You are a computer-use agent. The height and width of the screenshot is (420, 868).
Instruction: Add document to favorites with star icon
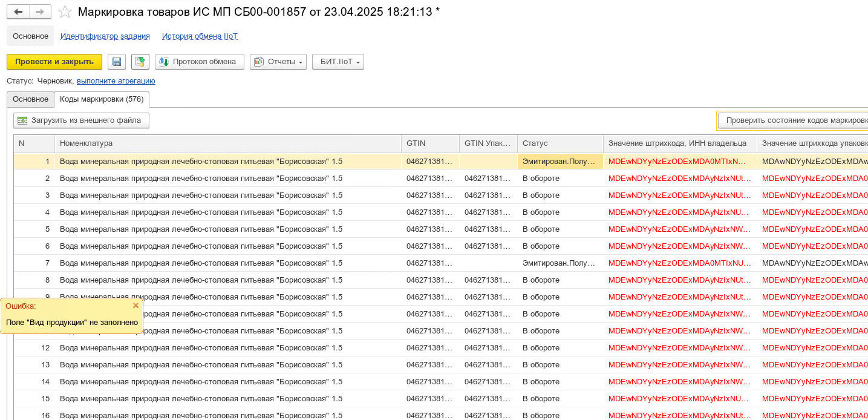65,12
